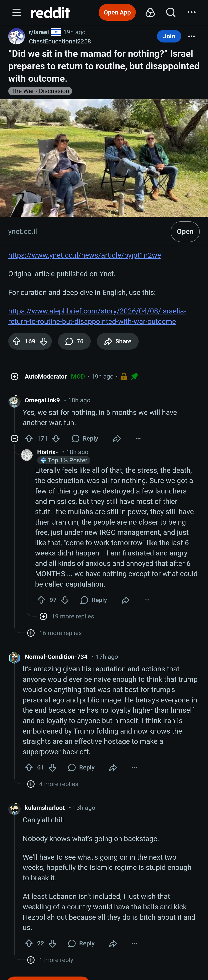Open the header three-dots overflow menu

[192, 13]
